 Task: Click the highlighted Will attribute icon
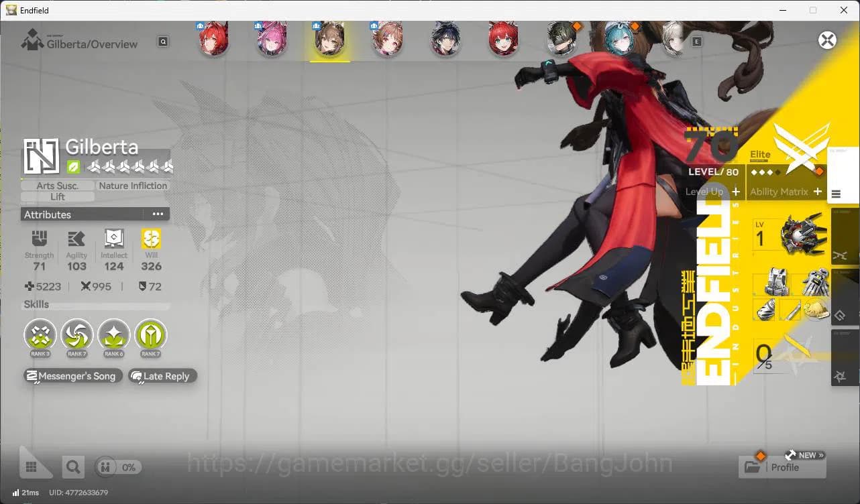[x=151, y=239]
